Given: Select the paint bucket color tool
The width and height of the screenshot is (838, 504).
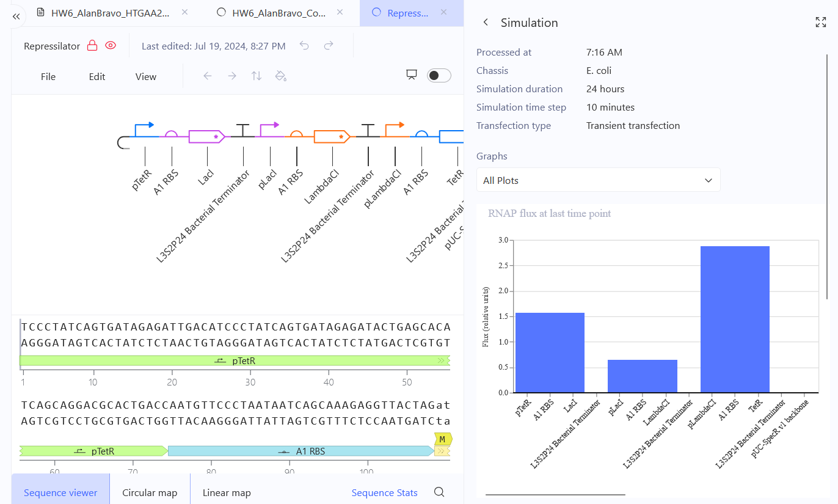Looking at the screenshot, I should (281, 76).
